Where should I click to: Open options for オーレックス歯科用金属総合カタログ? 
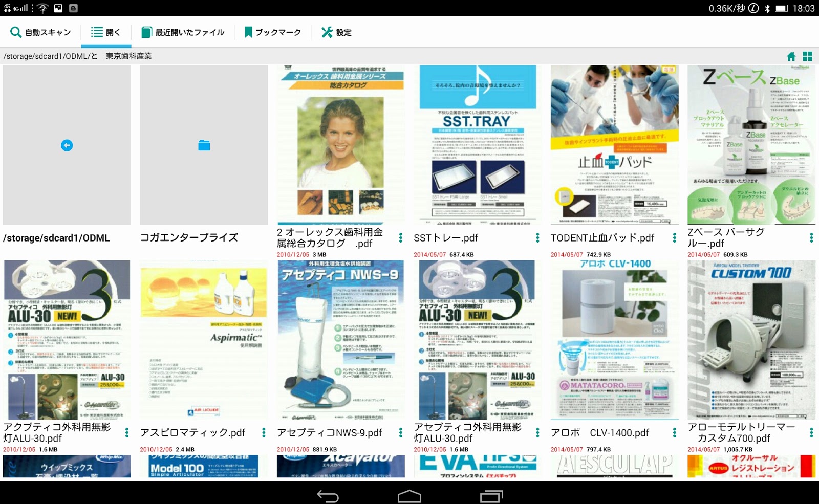pyautogui.click(x=401, y=238)
